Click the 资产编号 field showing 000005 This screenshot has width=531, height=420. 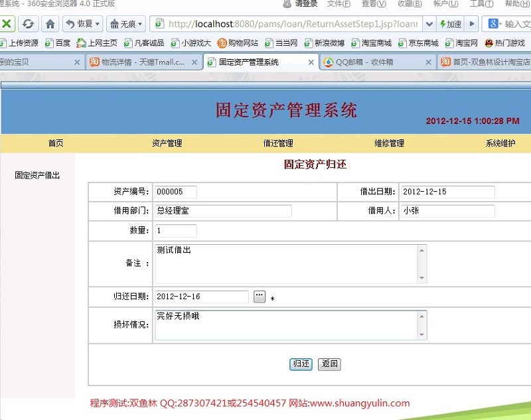coord(175,192)
